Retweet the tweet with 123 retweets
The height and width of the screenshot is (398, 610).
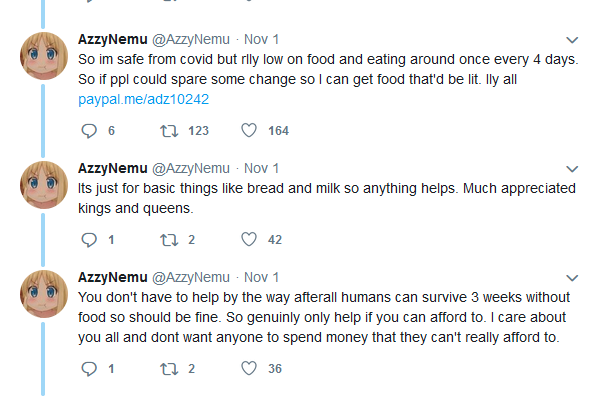tap(169, 131)
